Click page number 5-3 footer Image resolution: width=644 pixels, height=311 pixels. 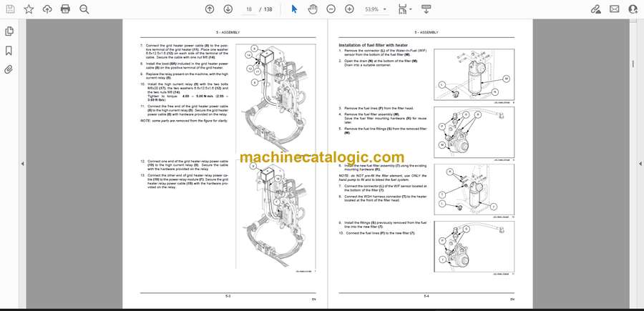(x=228, y=295)
